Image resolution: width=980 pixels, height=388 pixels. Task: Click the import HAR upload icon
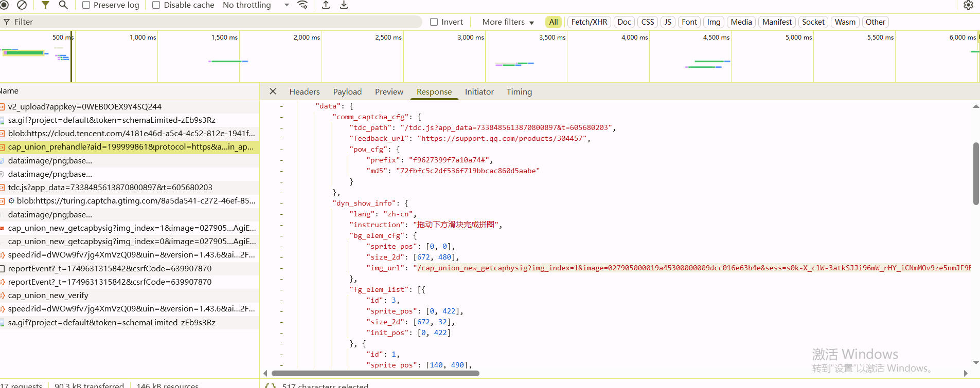[x=326, y=5]
